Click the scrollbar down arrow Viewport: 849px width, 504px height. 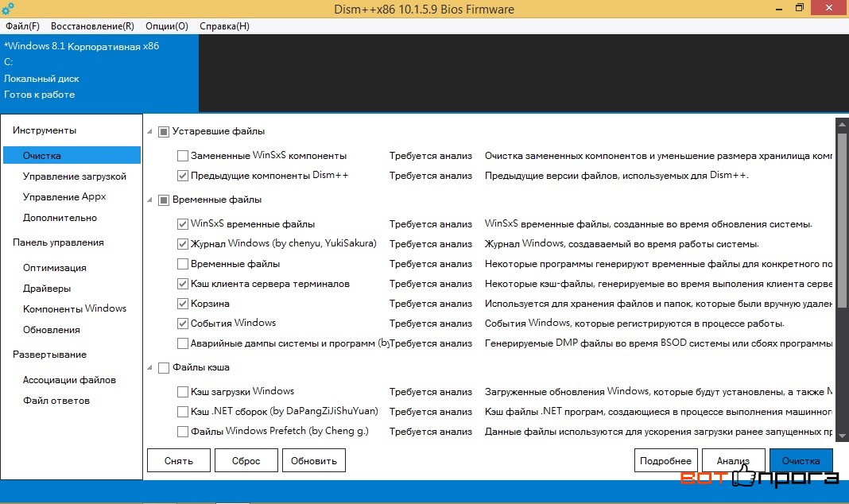pyautogui.click(x=842, y=436)
